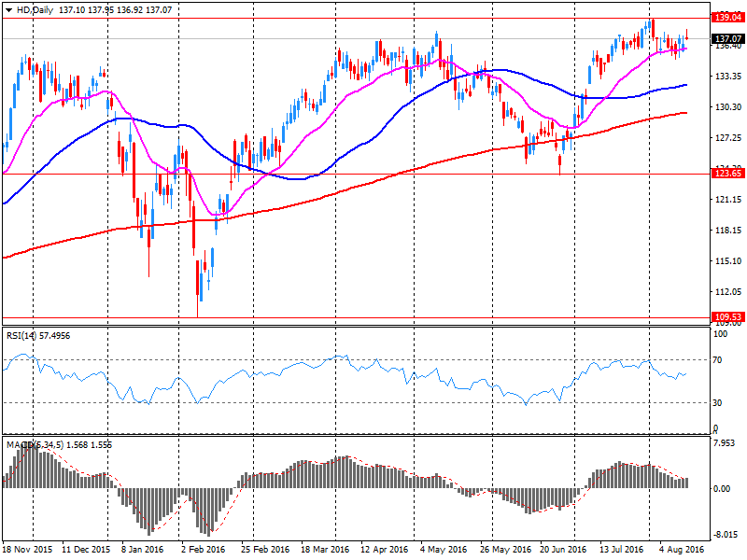Screen dimensions: 747x560
Task: Click the 133.35 price scale value
Action: (x=728, y=77)
